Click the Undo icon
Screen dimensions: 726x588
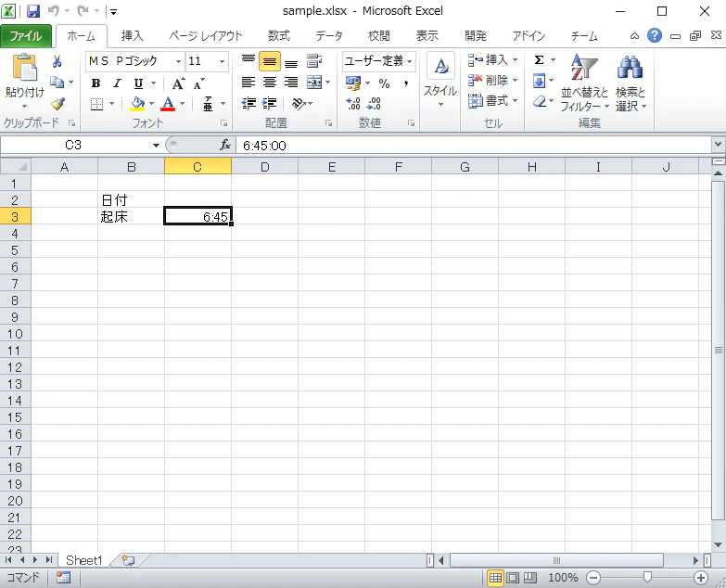[53, 10]
